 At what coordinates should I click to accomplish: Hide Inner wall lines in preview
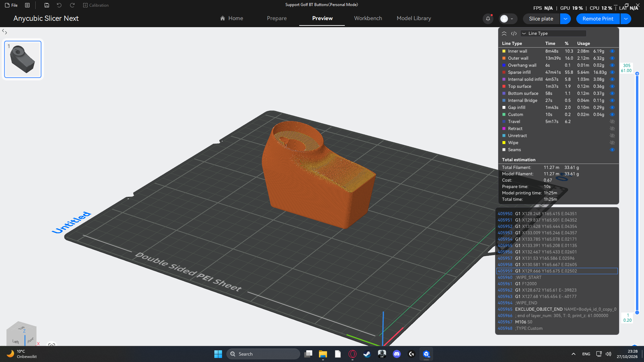click(612, 51)
